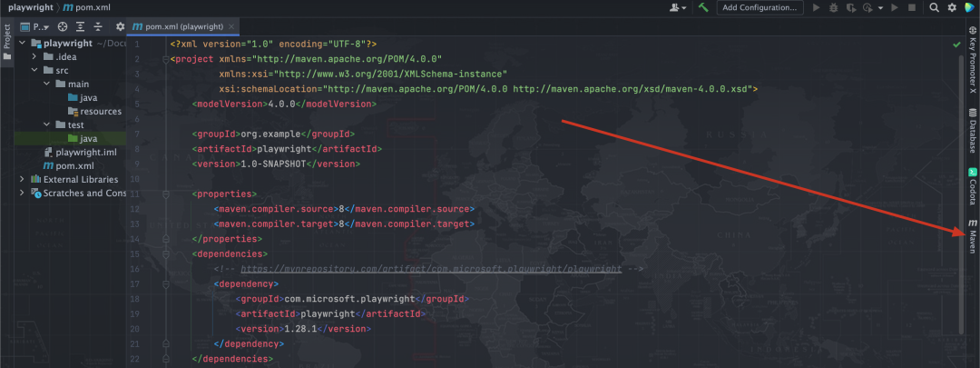Screen dimensions: 980x368
Task: Click the Profiler run icon
Action: click(867, 7)
